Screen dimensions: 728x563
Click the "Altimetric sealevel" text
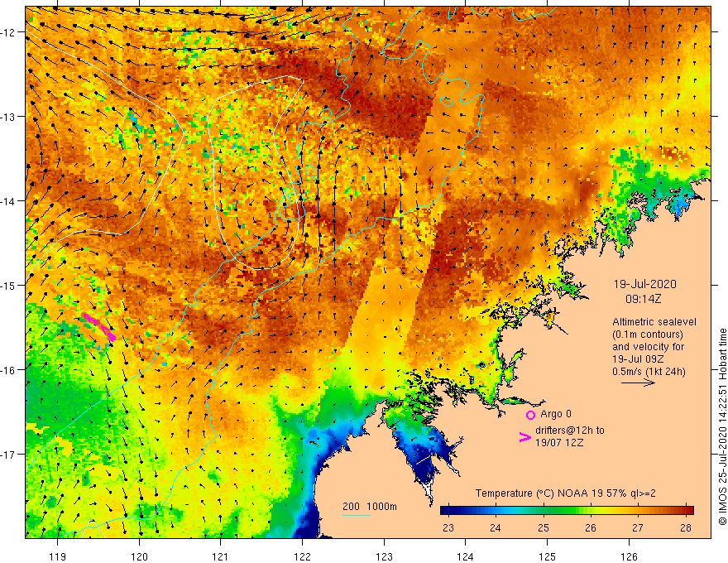click(654, 322)
